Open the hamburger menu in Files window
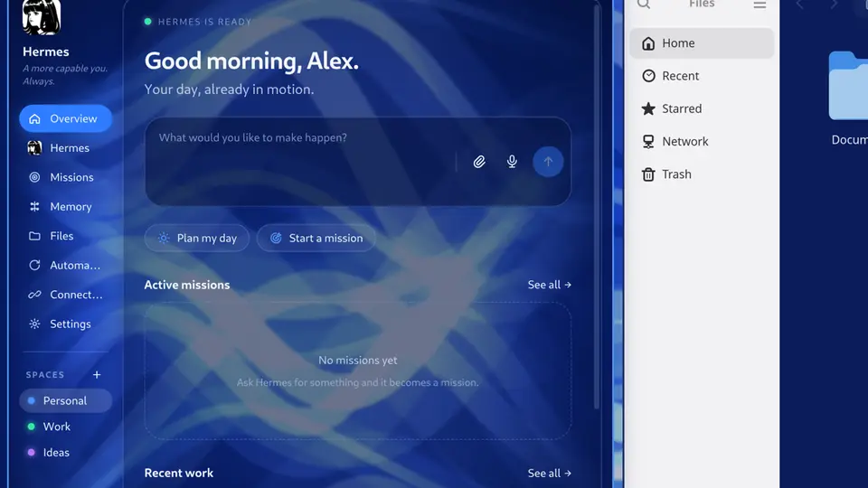This screenshot has width=868, height=488. point(759,5)
